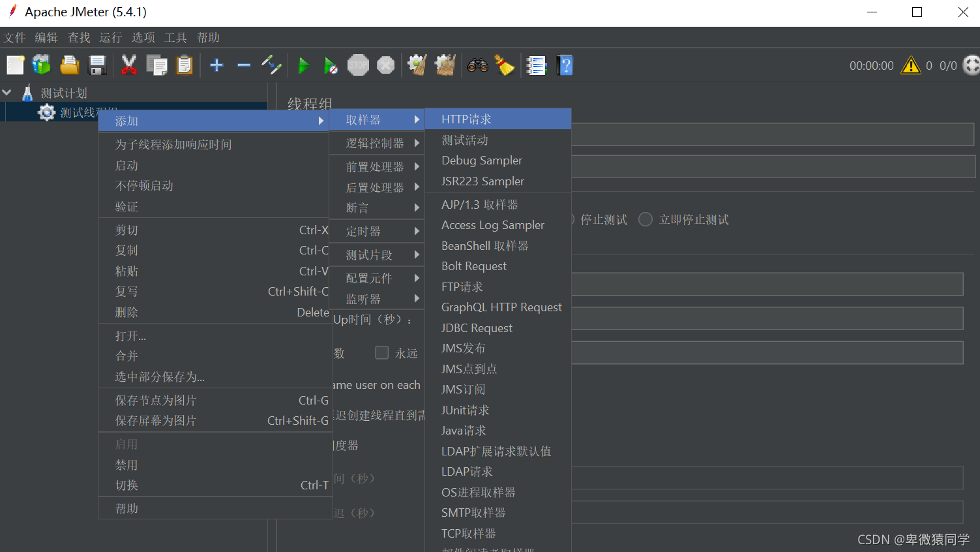Click the Save floppy disk icon
Image resolution: width=980 pixels, height=552 pixels.
coord(97,65)
